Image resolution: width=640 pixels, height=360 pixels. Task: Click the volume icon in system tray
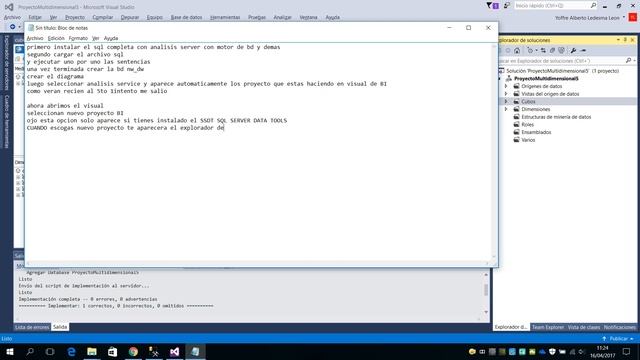(581, 351)
